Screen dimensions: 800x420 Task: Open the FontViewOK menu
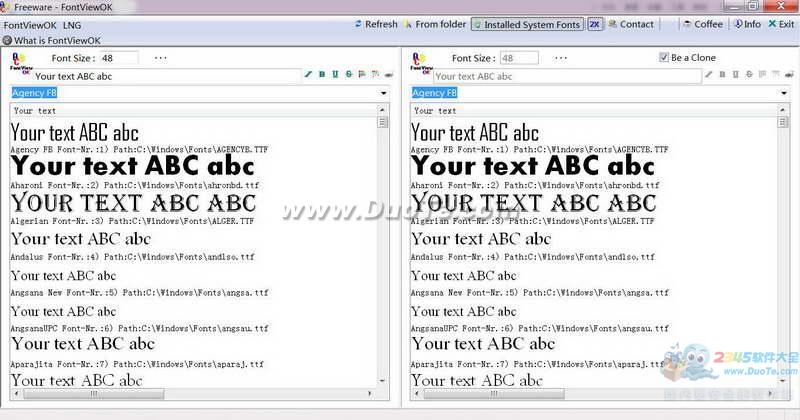[x=30, y=25]
